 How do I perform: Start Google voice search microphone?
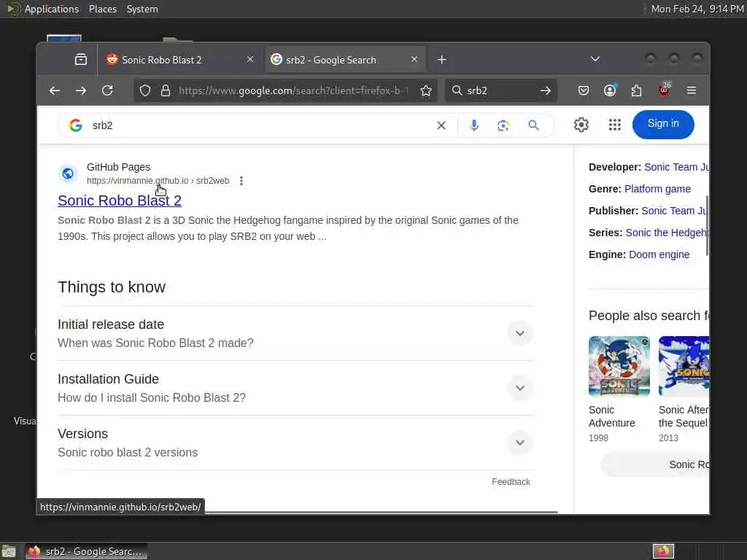pyautogui.click(x=473, y=125)
